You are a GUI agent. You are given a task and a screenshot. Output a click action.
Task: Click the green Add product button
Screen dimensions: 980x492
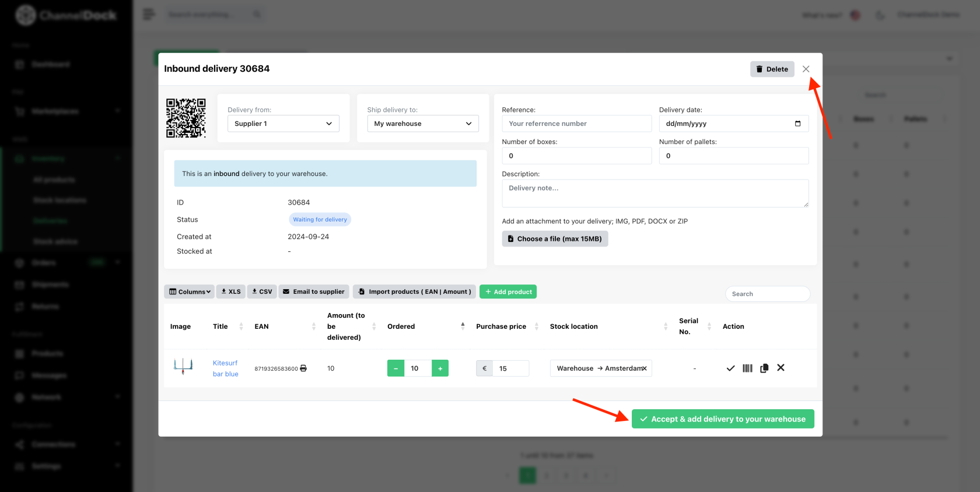click(x=508, y=291)
